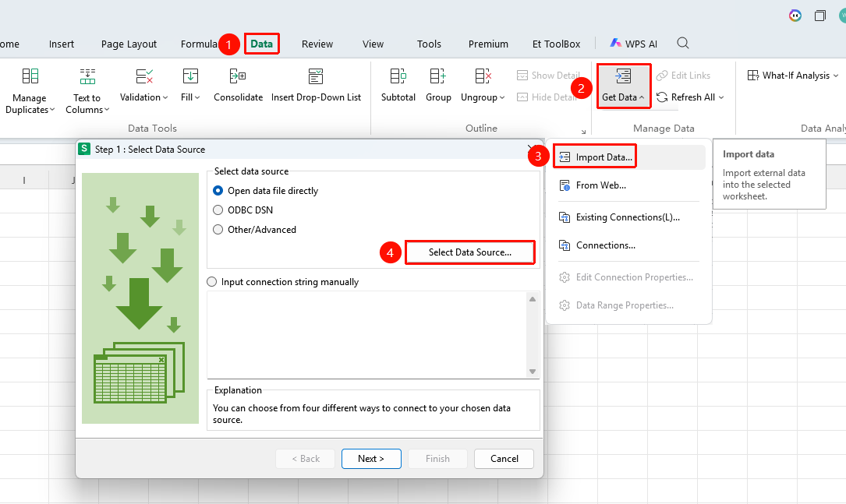Open the What-If Analysis icon
The height and width of the screenshot is (504, 846).
[x=753, y=76]
